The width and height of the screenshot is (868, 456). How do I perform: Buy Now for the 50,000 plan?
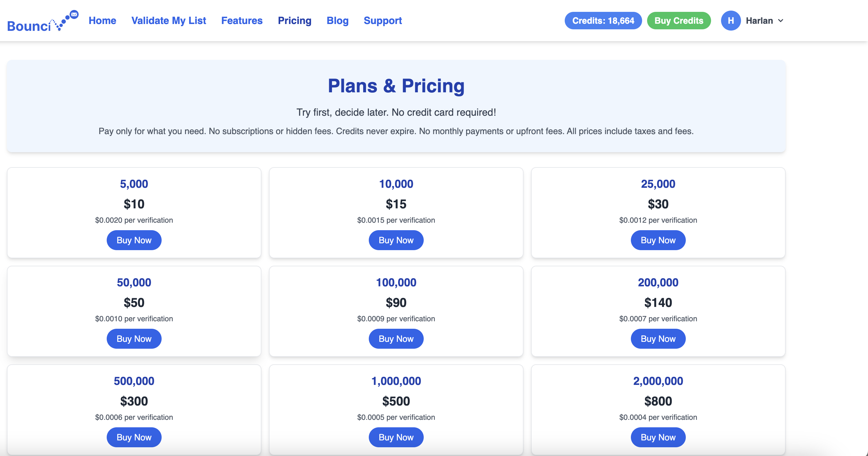134,338
